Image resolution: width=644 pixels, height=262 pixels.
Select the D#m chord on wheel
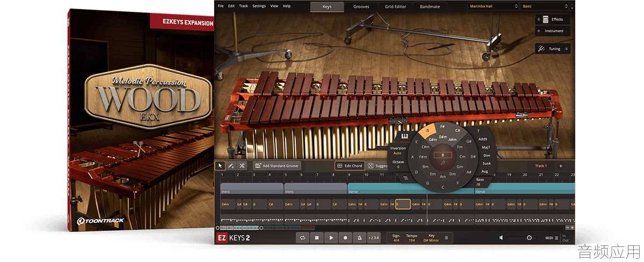pos(443,137)
